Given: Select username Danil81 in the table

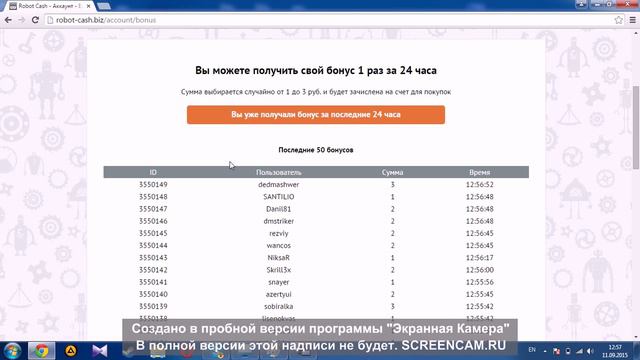Looking at the screenshot, I should click(279, 209).
